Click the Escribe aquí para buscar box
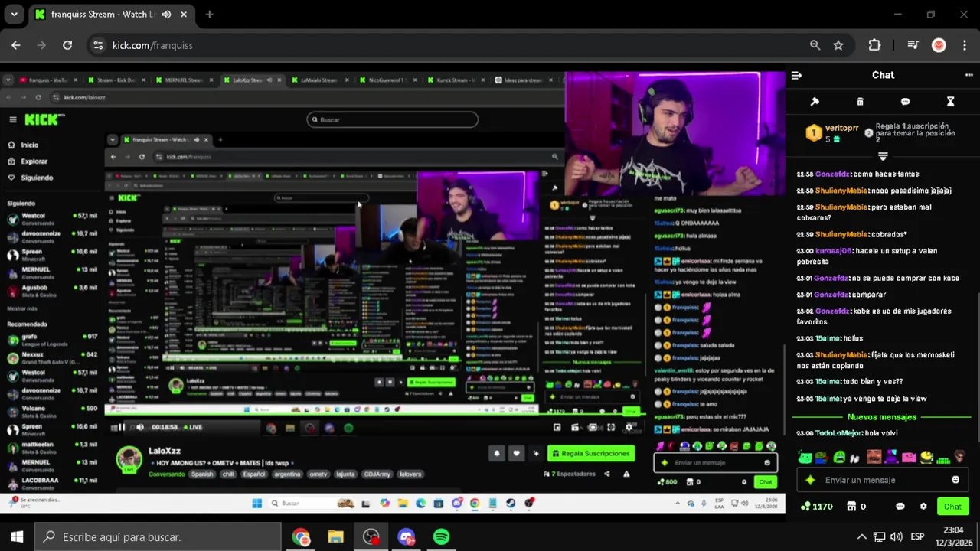Screen dimensions: 980x551 158,536
